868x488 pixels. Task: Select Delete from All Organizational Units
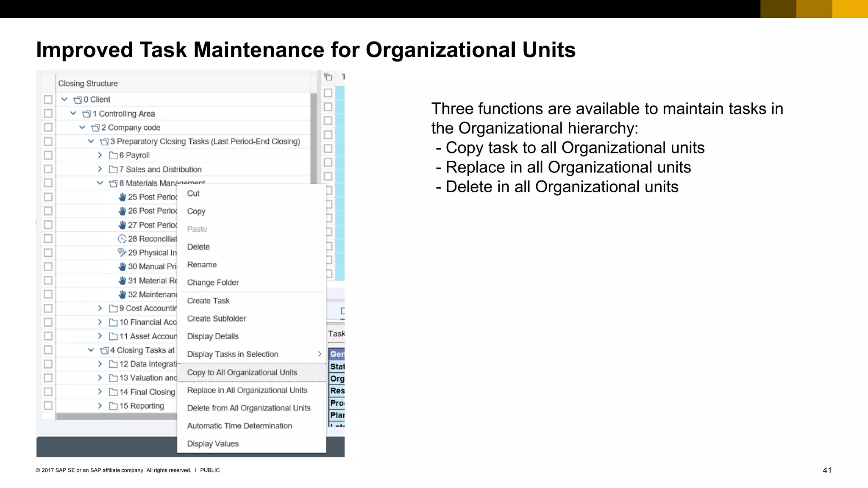coord(249,408)
